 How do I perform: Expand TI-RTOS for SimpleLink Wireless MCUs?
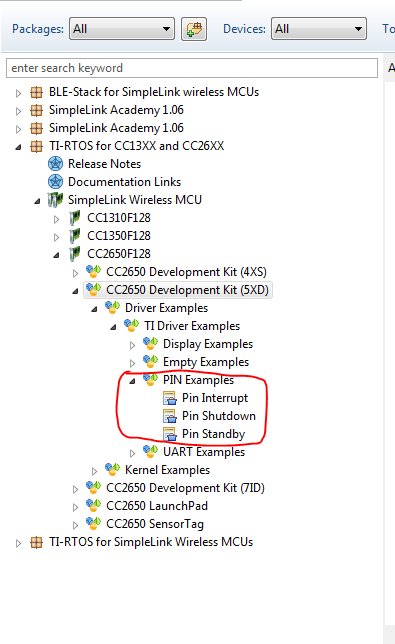click(18, 543)
